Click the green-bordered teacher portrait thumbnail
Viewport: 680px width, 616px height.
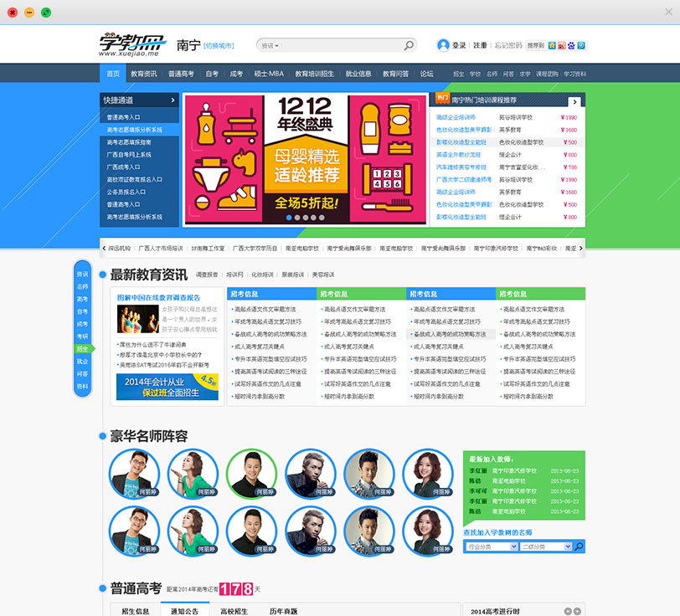point(252,475)
